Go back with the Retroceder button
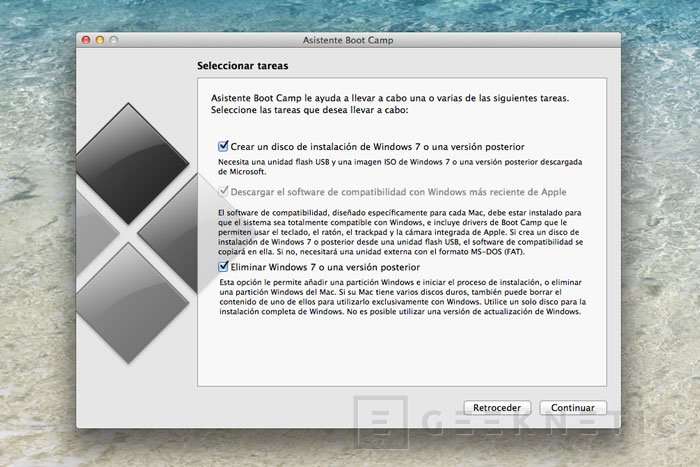The image size is (700, 467). click(497, 408)
